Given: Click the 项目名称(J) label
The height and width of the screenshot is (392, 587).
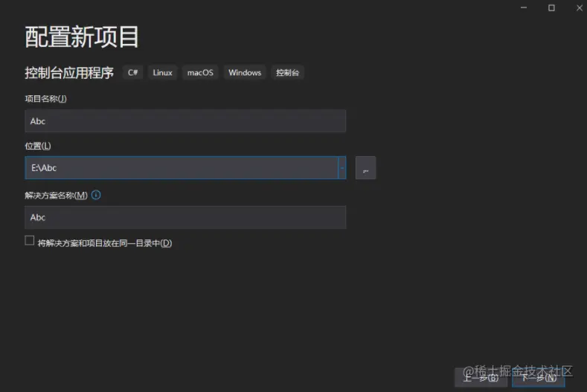Looking at the screenshot, I should (x=45, y=99).
